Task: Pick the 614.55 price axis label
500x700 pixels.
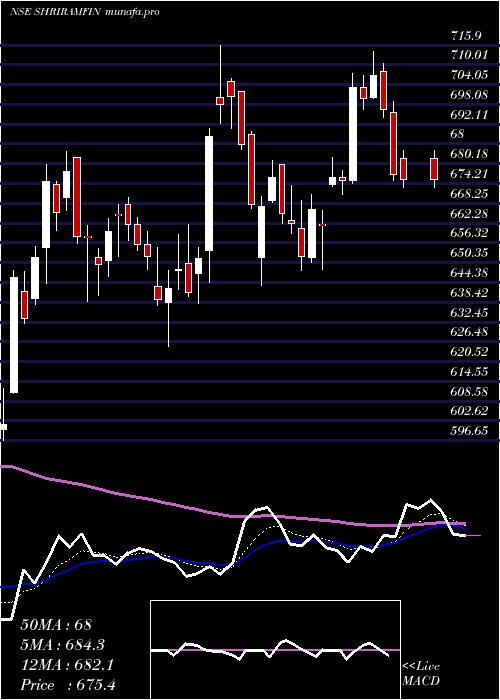Action: [x=469, y=371]
